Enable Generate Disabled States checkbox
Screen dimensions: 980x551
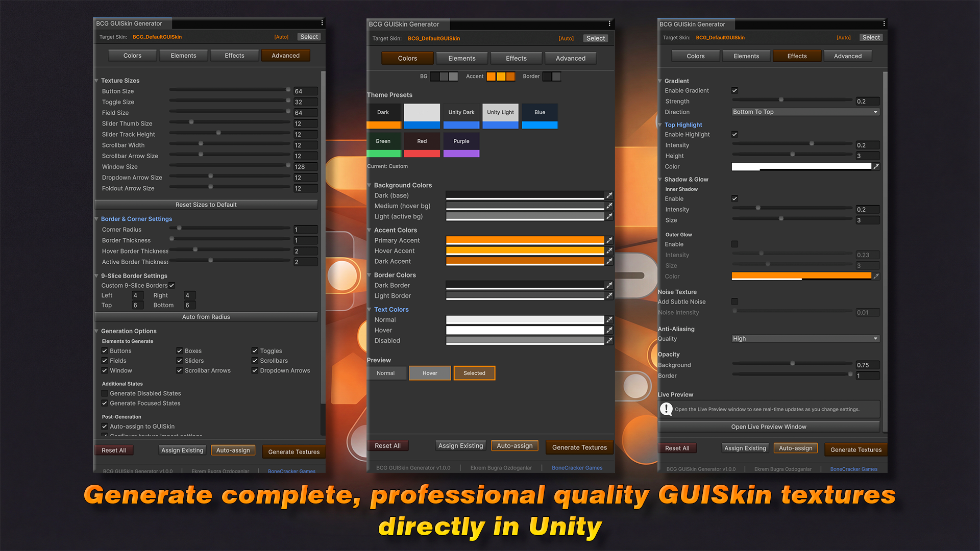[x=105, y=393]
